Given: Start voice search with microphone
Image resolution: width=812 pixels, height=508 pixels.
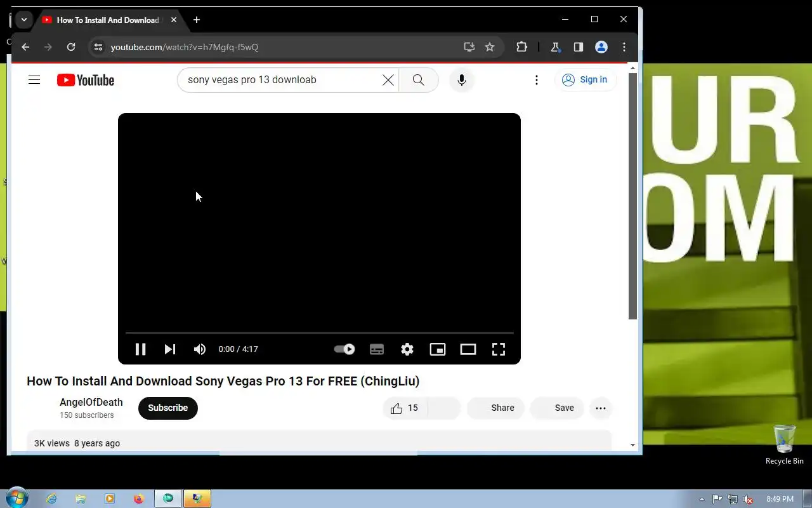Looking at the screenshot, I should coord(462,80).
